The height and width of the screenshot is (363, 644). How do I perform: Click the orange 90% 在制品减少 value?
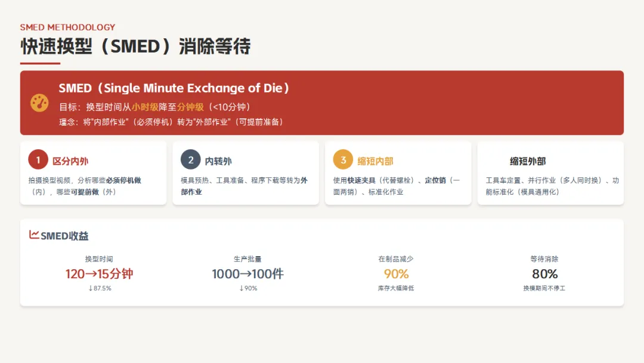[x=396, y=274]
